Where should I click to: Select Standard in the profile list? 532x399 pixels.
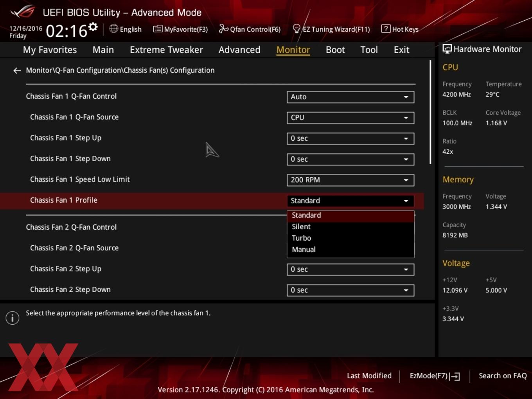pyautogui.click(x=350, y=216)
